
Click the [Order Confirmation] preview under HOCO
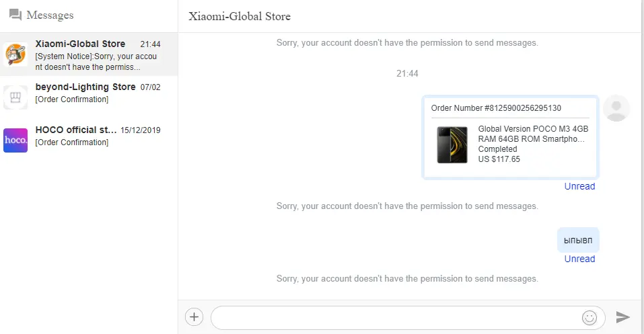(x=72, y=142)
